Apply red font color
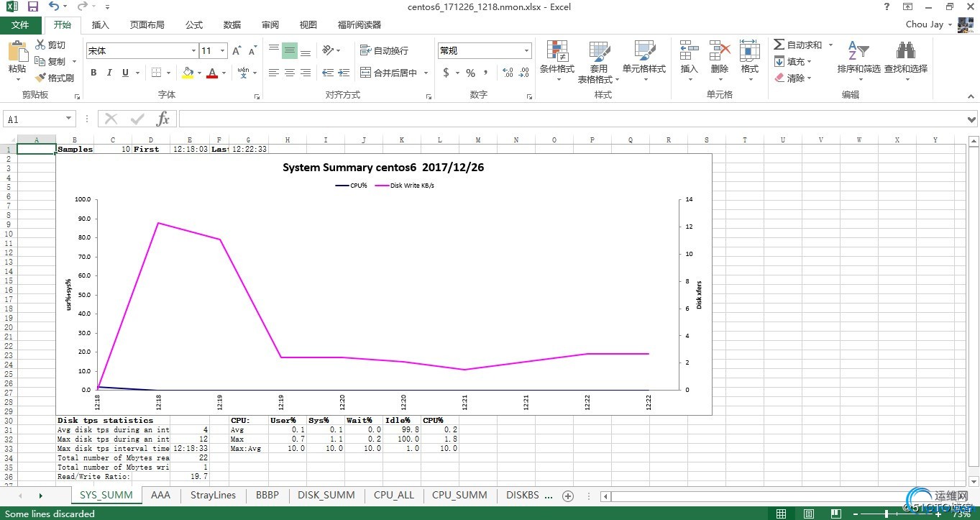The image size is (980, 520). pos(212,73)
